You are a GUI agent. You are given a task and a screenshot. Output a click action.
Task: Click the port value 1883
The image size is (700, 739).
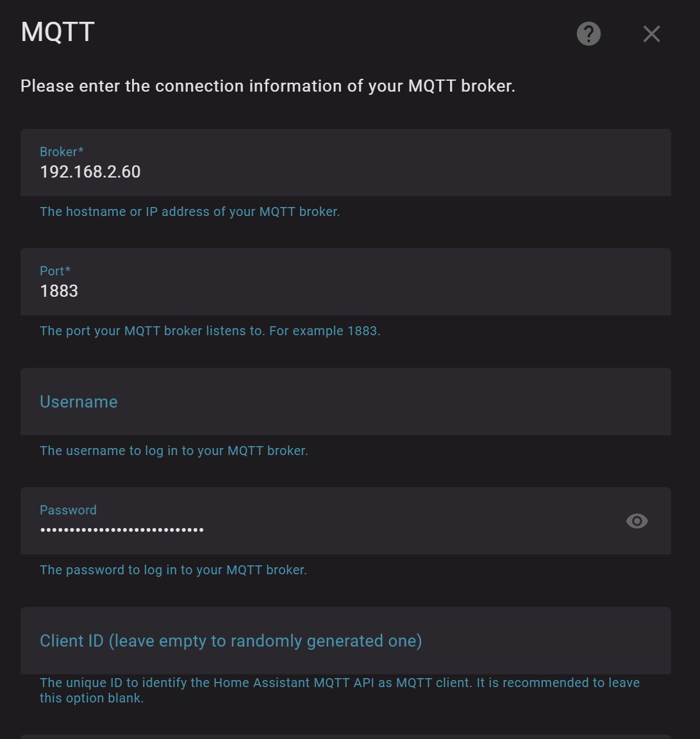tap(59, 291)
